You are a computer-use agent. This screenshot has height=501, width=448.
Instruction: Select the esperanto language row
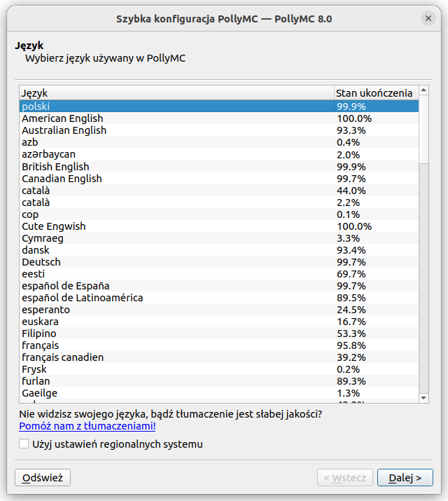click(x=46, y=310)
